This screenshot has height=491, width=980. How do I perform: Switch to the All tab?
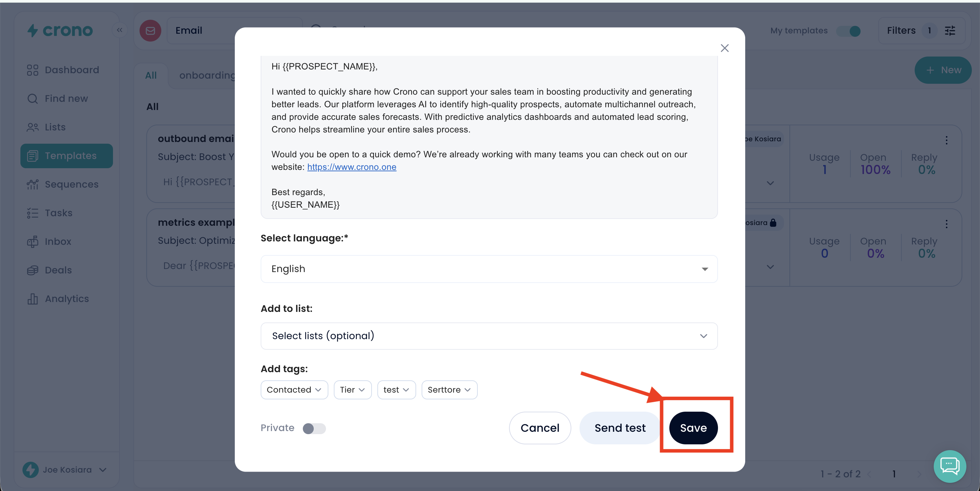151,75
